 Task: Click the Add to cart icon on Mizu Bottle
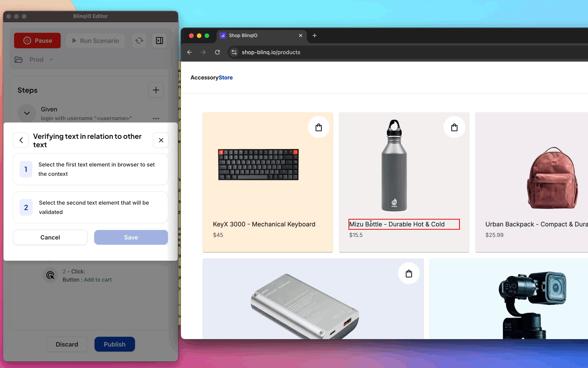click(454, 127)
